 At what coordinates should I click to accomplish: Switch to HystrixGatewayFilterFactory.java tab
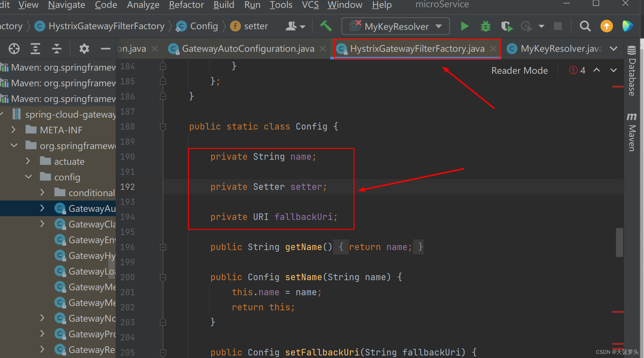(417, 49)
